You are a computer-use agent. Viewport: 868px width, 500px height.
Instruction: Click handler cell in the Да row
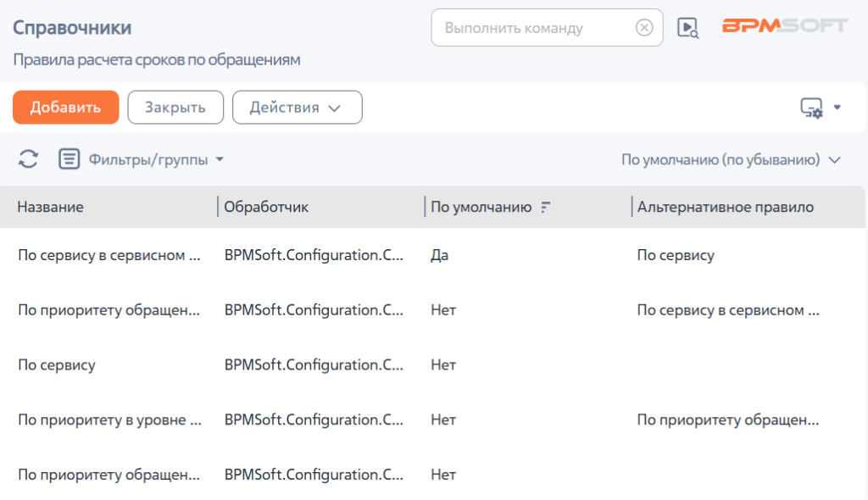[x=314, y=255]
